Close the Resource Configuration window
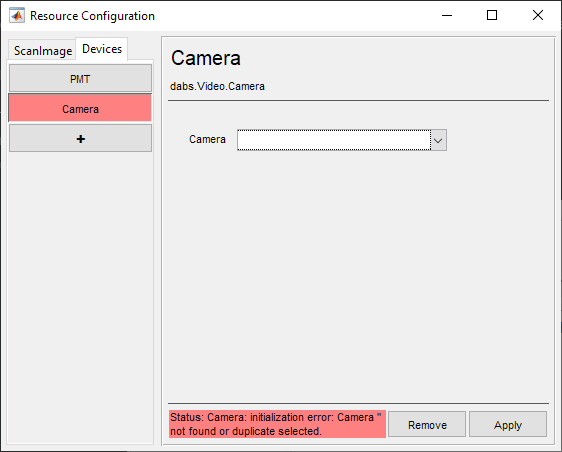The width and height of the screenshot is (562, 452). [x=538, y=15]
